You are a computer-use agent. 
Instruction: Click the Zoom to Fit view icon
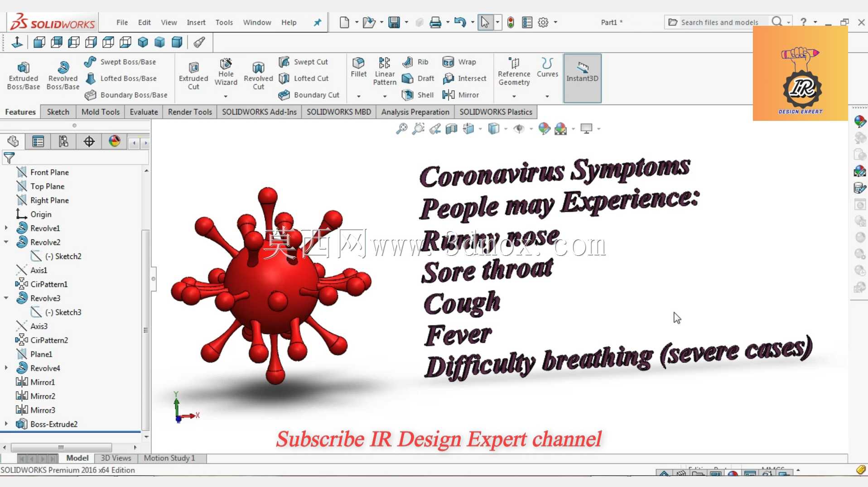click(x=401, y=129)
